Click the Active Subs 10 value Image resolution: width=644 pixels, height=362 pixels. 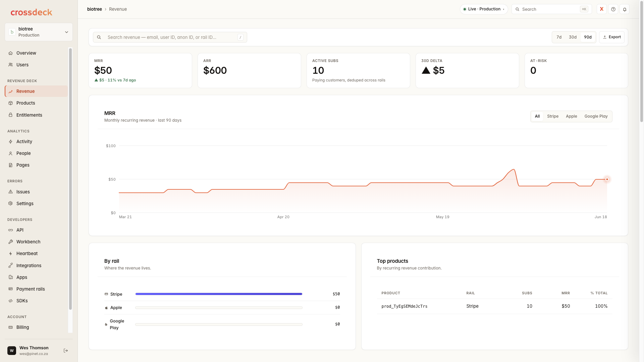(318, 70)
